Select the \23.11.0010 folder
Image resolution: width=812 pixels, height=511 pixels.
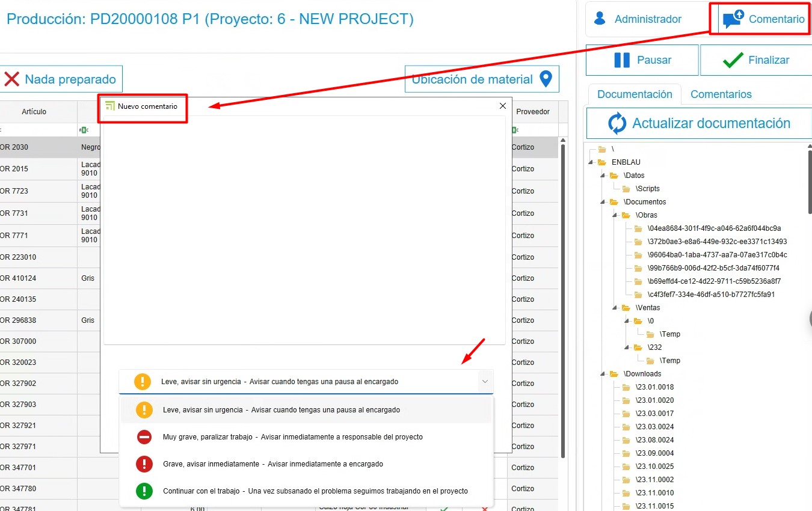(x=654, y=493)
